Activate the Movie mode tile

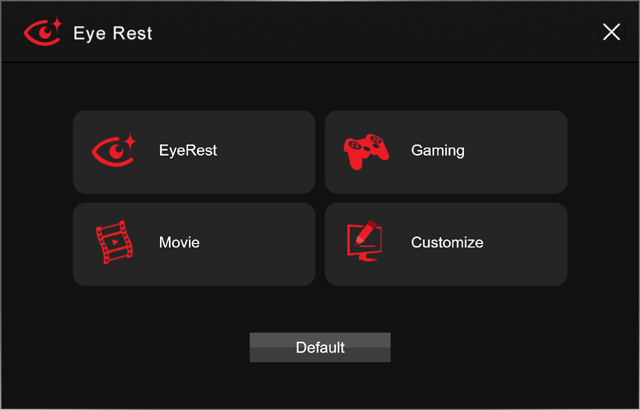(193, 244)
